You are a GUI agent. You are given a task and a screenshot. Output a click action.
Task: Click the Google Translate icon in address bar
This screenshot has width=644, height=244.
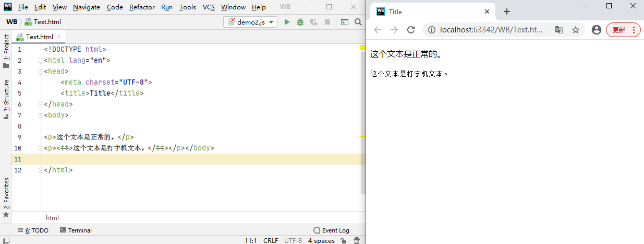coord(559,30)
